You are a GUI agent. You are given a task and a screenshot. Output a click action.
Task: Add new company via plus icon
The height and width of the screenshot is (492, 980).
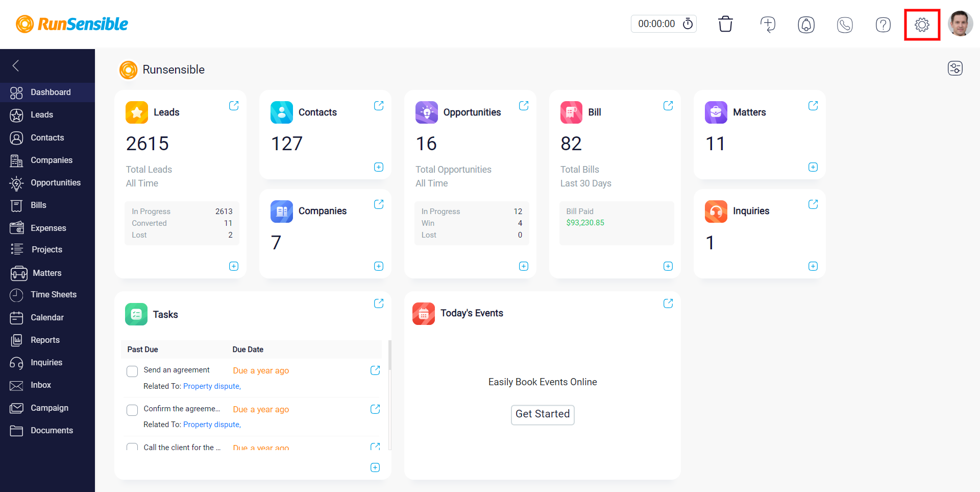click(379, 266)
